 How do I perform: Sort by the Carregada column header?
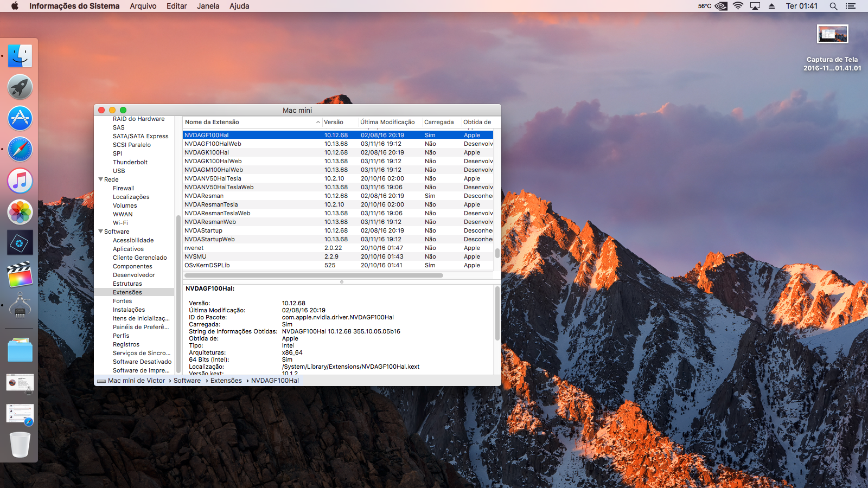coord(441,123)
